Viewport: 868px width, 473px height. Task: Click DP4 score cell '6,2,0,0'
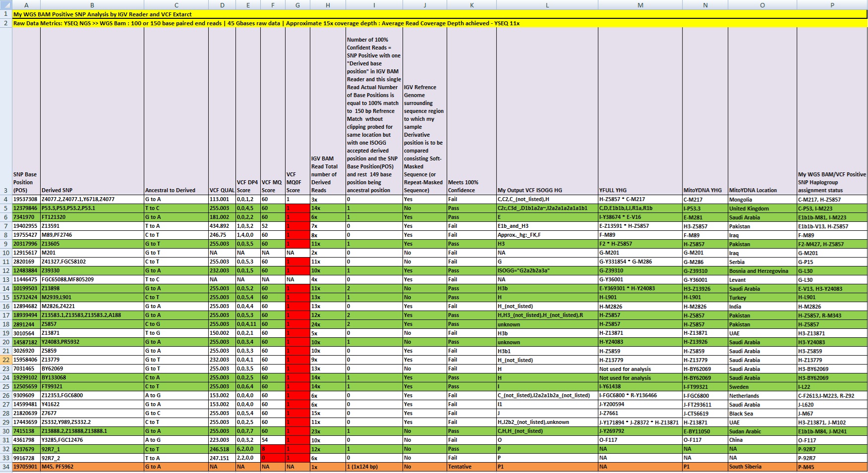[248, 449]
